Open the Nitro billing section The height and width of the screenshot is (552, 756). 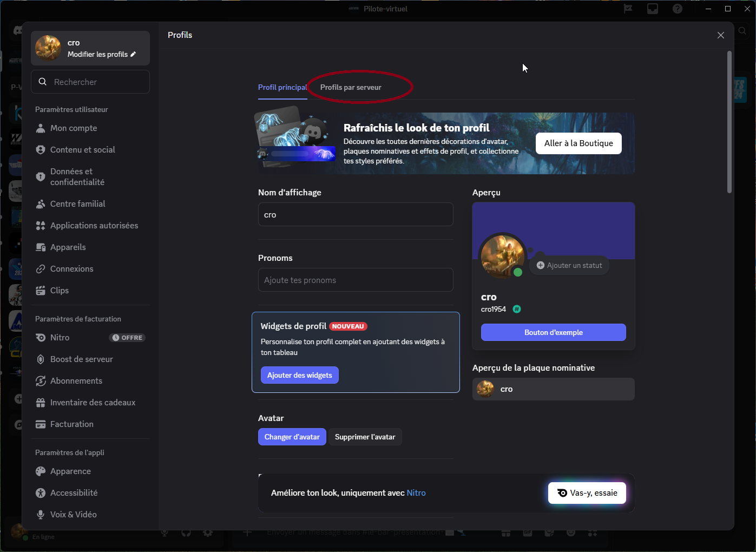tap(60, 338)
